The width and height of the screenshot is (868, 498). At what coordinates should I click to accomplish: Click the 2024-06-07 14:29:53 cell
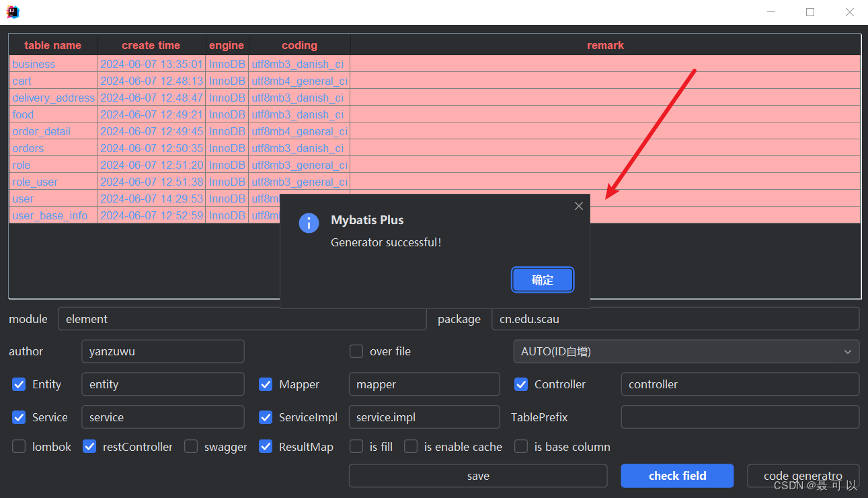[x=151, y=199]
